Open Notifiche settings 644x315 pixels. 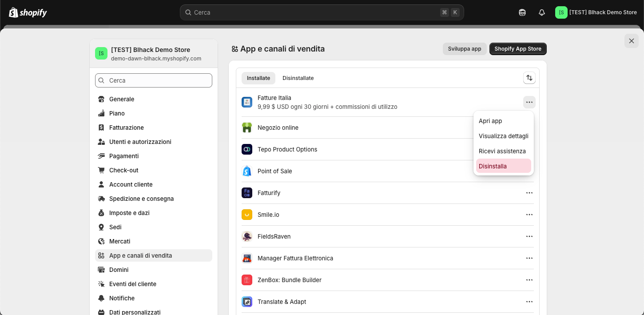point(154,298)
